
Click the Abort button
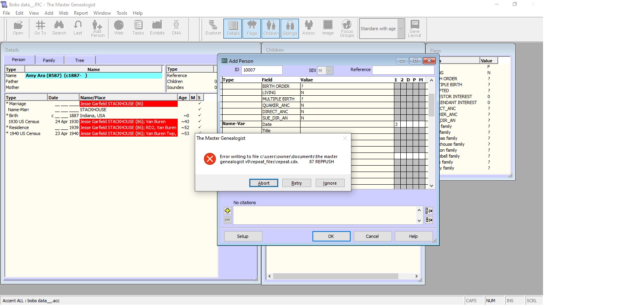264,183
